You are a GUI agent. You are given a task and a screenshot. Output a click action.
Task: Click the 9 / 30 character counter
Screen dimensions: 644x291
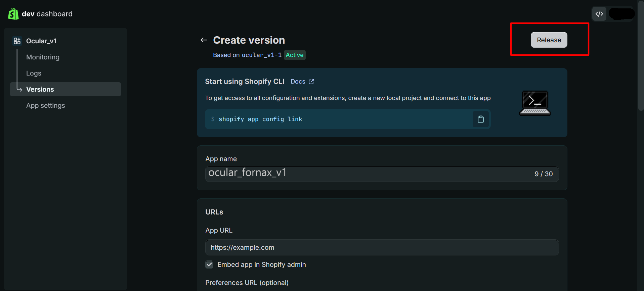(x=544, y=174)
